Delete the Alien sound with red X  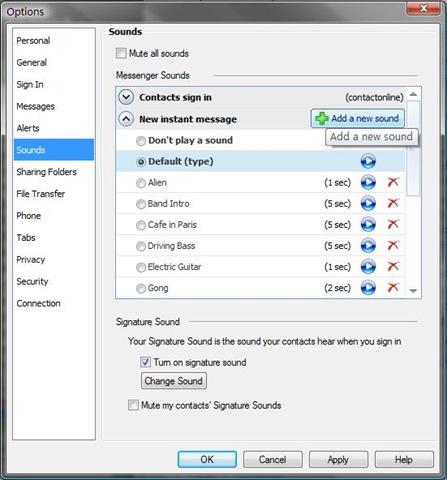tap(393, 182)
